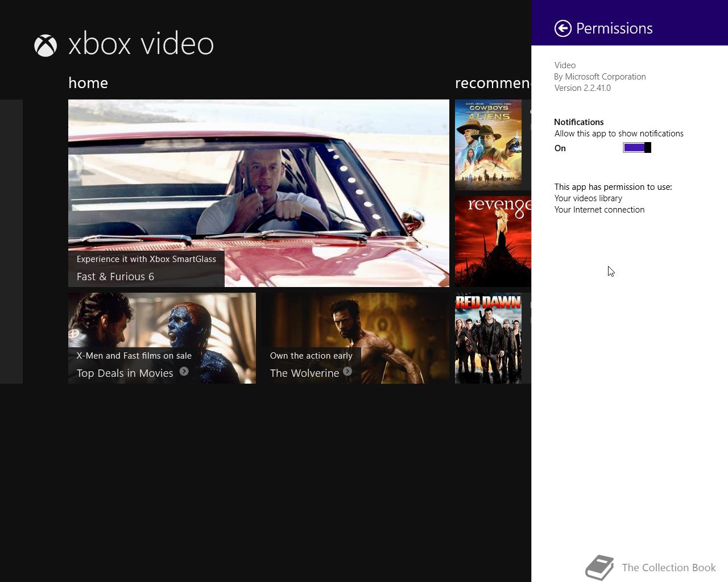Image resolution: width=728 pixels, height=582 pixels.
Task: Click arrow icon next to The Wolverine
Action: coord(348,372)
